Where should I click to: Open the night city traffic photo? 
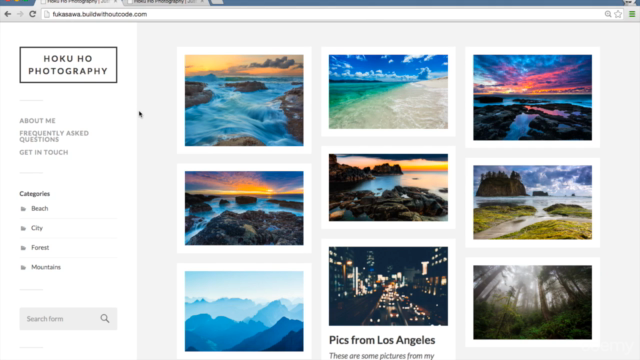[388, 286]
